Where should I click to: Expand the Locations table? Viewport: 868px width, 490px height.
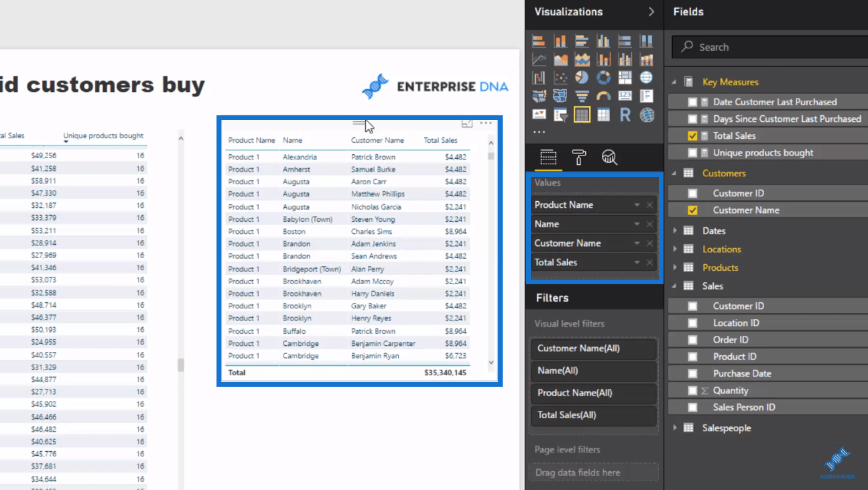click(x=674, y=249)
